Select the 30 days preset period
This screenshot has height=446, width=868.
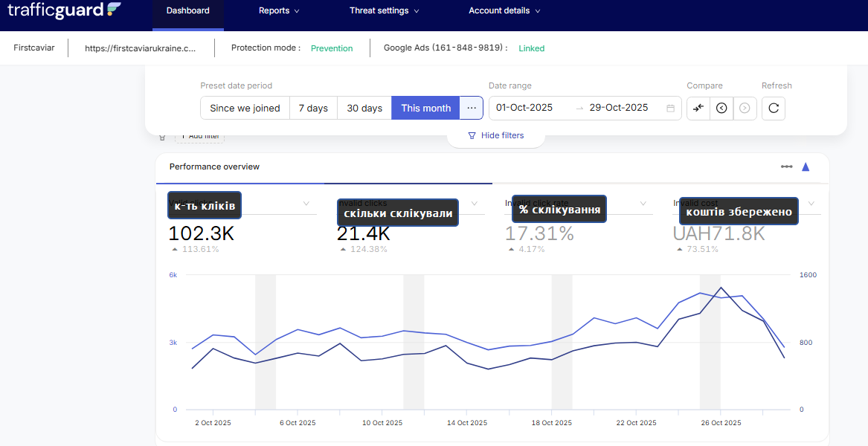click(364, 108)
